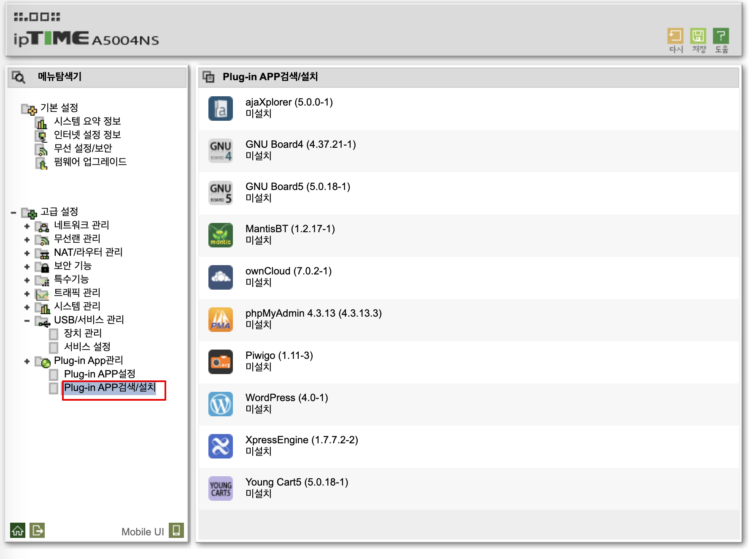Select the Young Cart5 app icon
The height and width of the screenshot is (559, 756).
coord(221,488)
